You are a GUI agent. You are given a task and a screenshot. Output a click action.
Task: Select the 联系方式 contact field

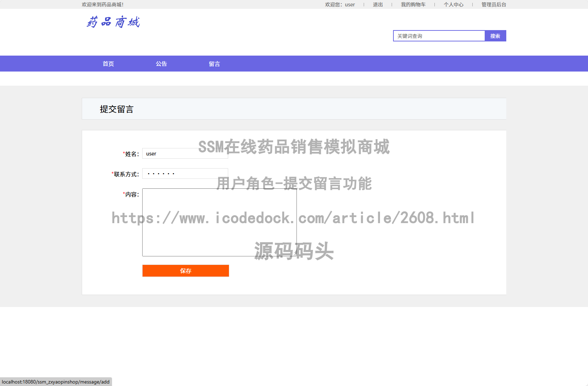(185, 173)
